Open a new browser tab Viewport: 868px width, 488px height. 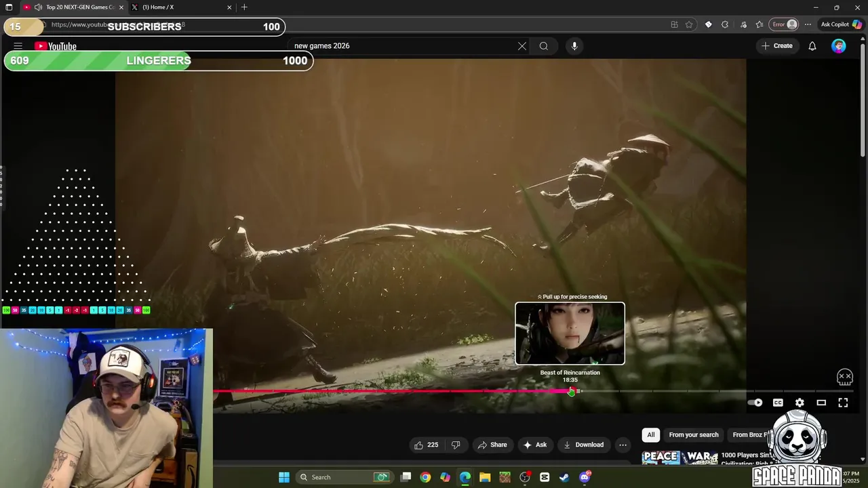244,7
